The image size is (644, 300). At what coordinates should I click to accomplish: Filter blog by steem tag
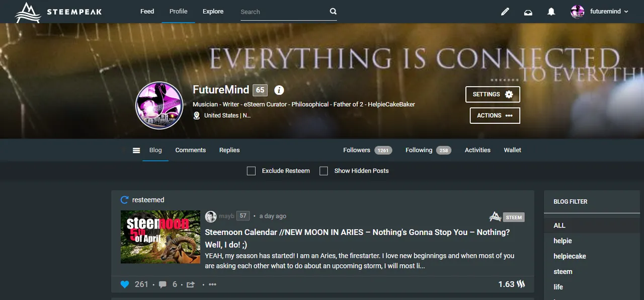(563, 271)
